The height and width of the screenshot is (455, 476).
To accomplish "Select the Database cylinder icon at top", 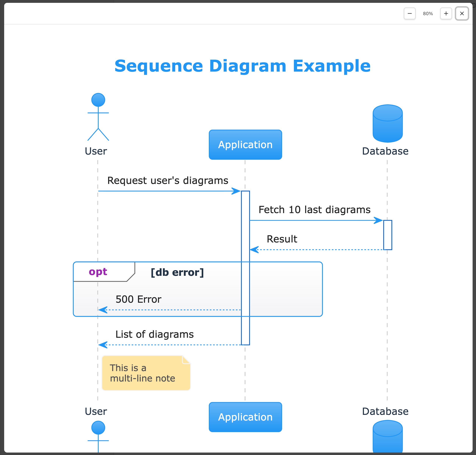I will point(388,124).
